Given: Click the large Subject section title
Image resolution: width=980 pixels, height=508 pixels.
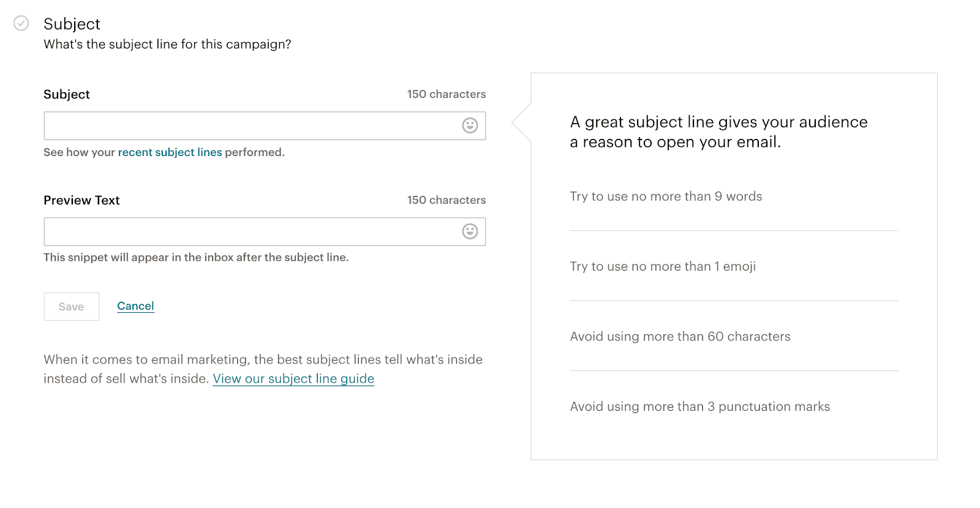Looking at the screenshot, I should pos(72,24).
